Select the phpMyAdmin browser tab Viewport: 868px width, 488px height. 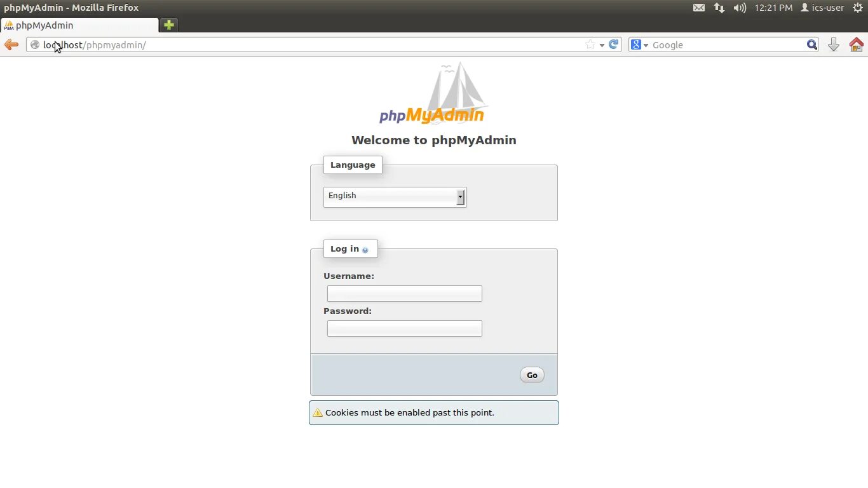[79, 25]
